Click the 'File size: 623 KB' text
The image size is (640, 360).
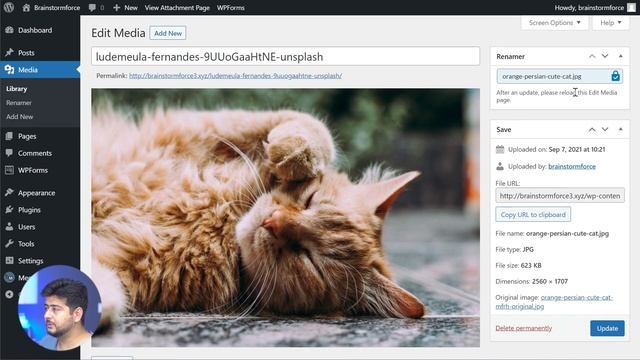click(518, 265)
